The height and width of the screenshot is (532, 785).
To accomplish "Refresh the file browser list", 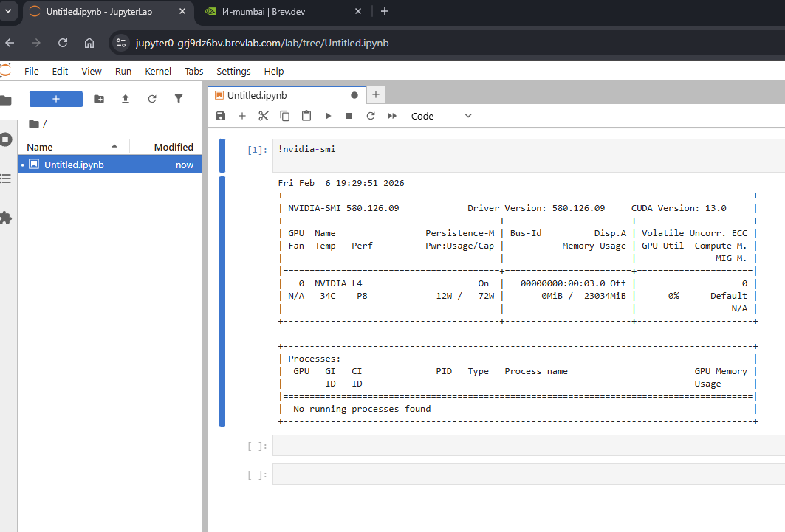I will pyautogui.click(x=152, y=99).
